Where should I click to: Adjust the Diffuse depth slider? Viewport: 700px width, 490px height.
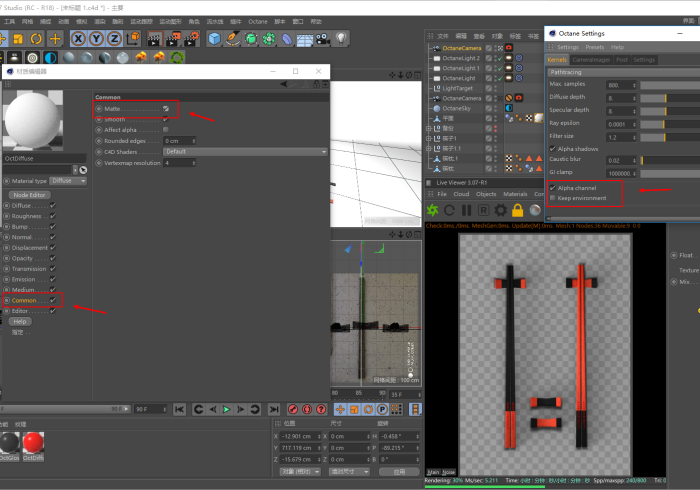(668, 97)
